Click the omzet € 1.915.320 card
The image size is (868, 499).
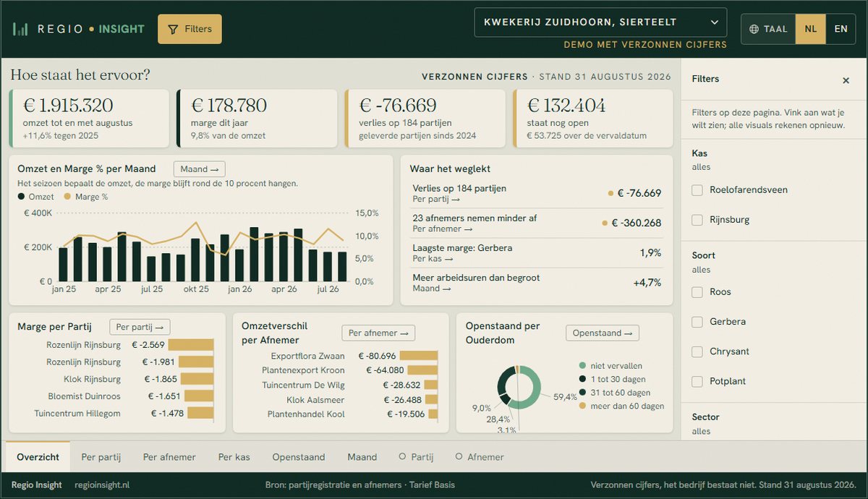tap(89, 119)
